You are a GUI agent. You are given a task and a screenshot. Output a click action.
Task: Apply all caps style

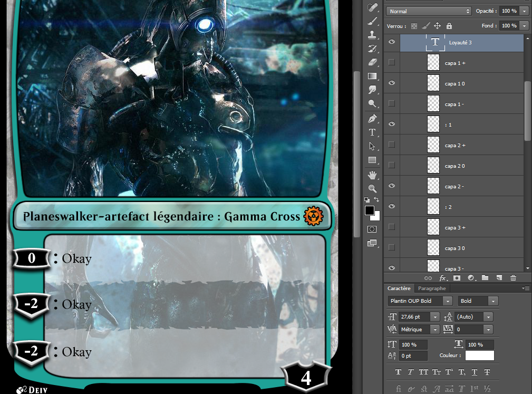[x=423, y=372]
